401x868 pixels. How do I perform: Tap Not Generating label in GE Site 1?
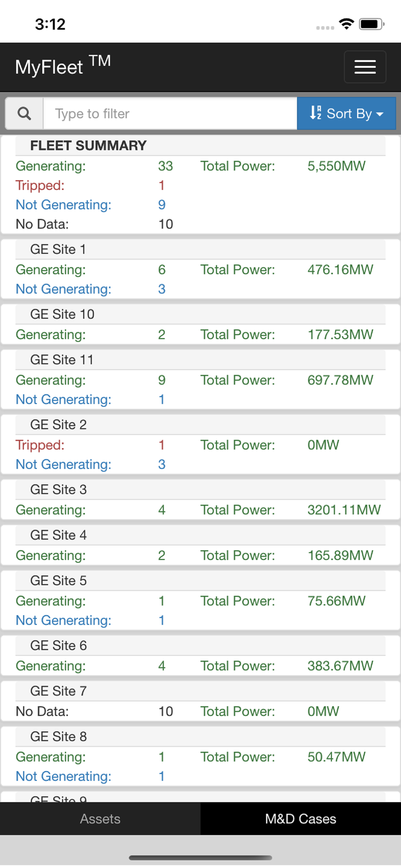[x=63, y=289]
